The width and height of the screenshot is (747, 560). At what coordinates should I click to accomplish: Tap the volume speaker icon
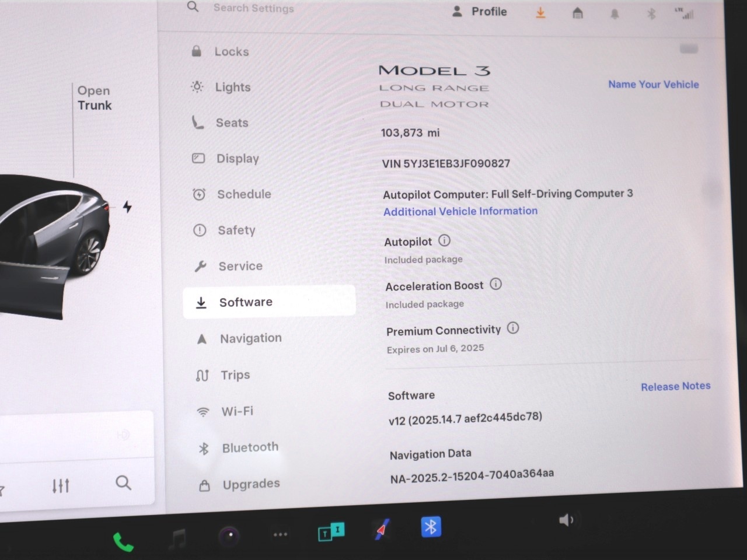(566, 520)
